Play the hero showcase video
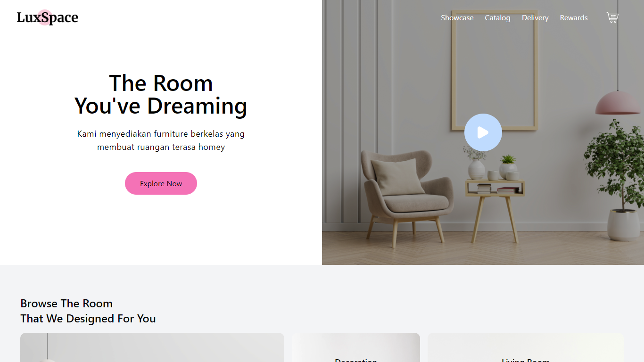This screenshot has height=362, width=644. coord(483,132)
